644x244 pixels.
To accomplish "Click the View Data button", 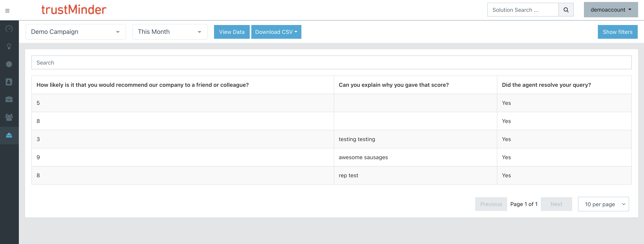I will click(231, 32).
